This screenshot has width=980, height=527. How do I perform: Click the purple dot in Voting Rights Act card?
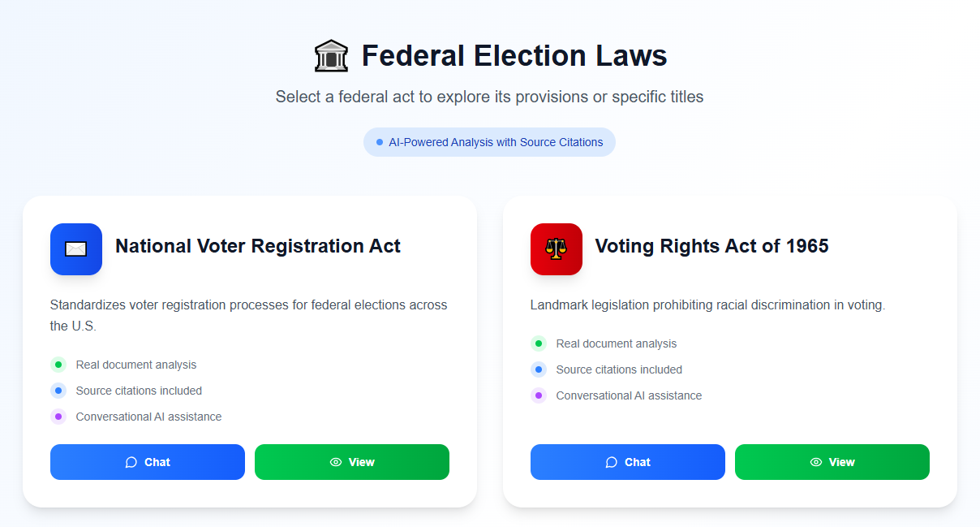click(539, 395)
